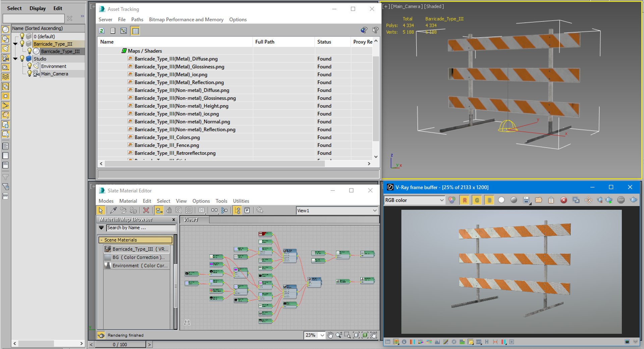Image resolution: width=644 pixels, height=349 pixels.
Task: Toggle visibility bulb of Main_Camera
Action: coord(30,73)
